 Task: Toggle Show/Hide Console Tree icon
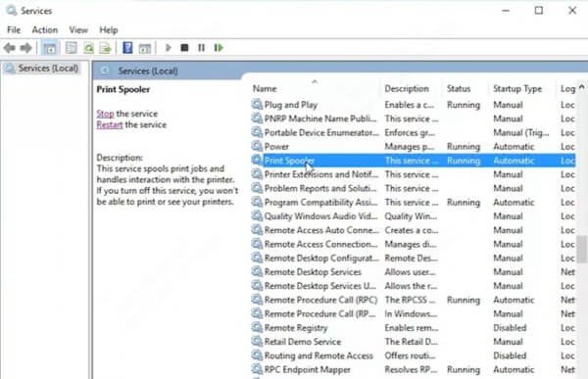(50, 48)
